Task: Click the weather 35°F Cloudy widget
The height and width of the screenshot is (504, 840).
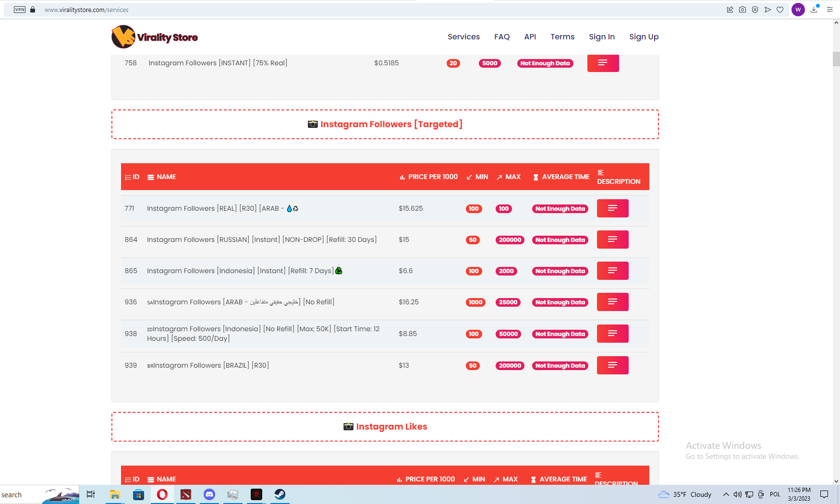Action: point(685,494)
